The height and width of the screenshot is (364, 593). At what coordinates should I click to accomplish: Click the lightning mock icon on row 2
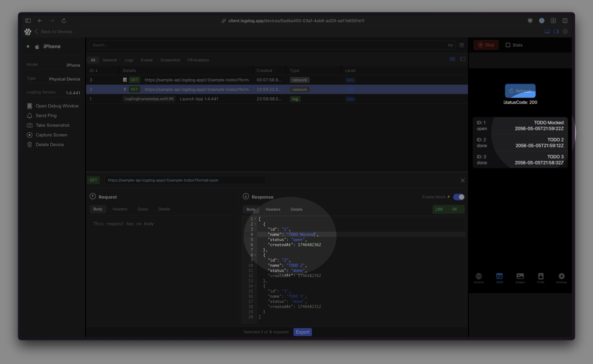(x=125, y=89)
